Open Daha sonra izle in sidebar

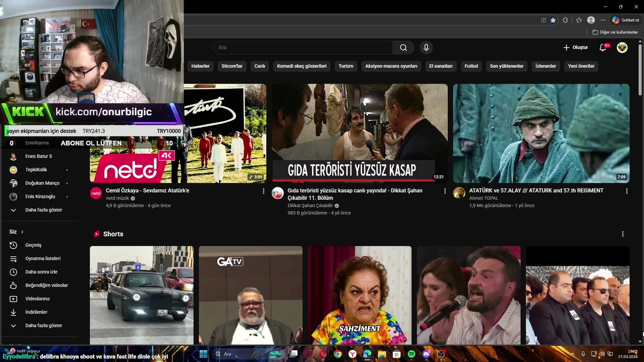(41, 272)
